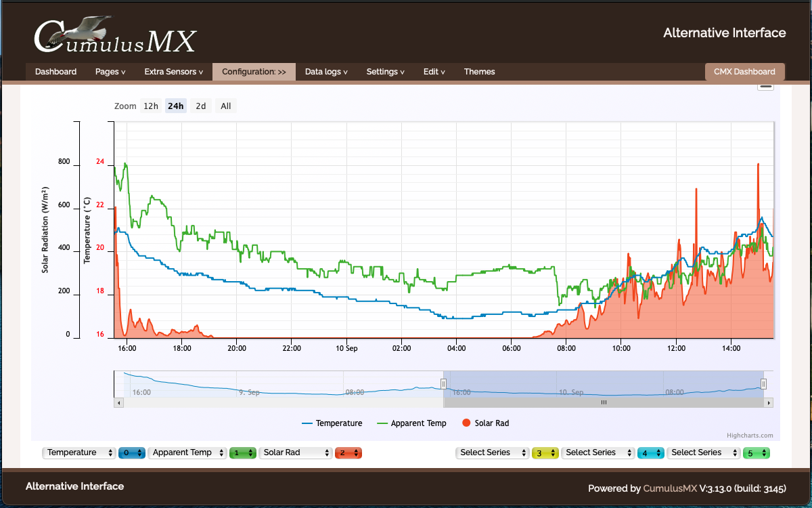Open the red colour selector labeled 2

coord(348,452)
